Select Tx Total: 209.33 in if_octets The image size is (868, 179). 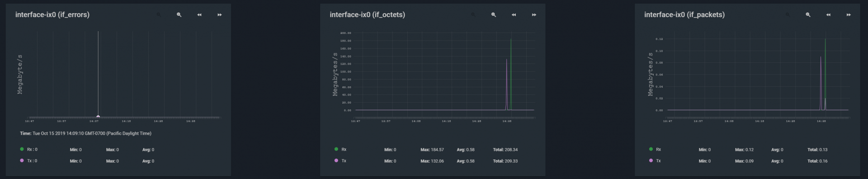[x=505, y=161]
